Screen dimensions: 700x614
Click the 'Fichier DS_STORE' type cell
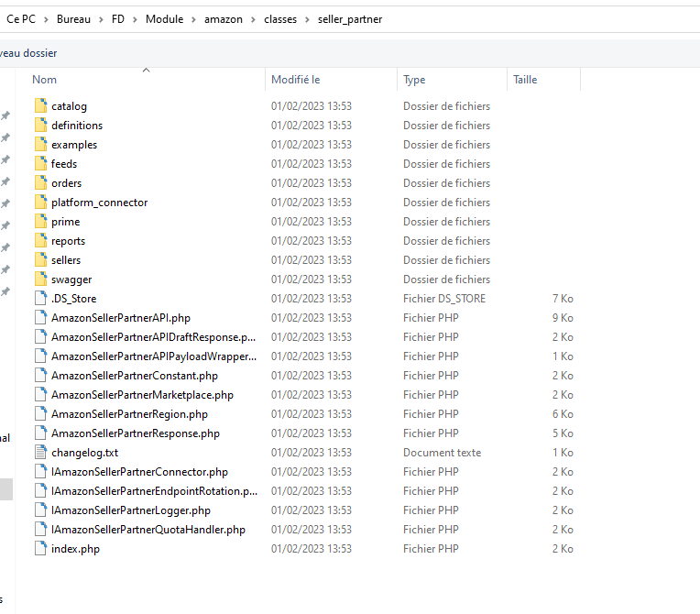coord(444,298)
